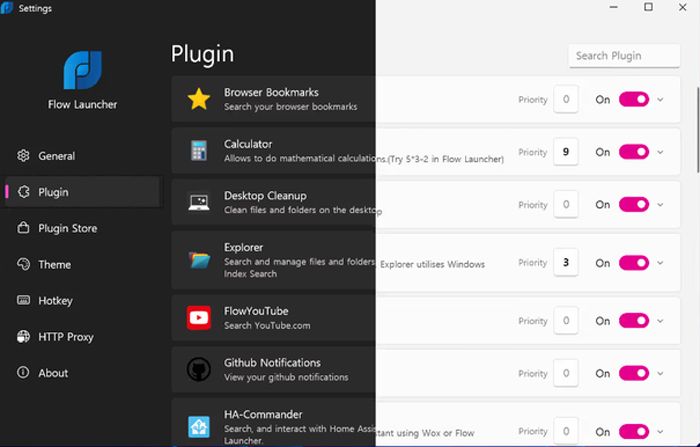Toggle the Explorer plugin off
The height and width of the screenshot is (447, 700).
634,263
